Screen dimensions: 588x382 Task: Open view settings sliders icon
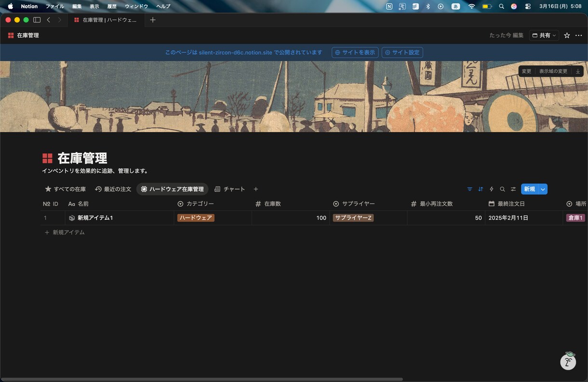[513, 189]
